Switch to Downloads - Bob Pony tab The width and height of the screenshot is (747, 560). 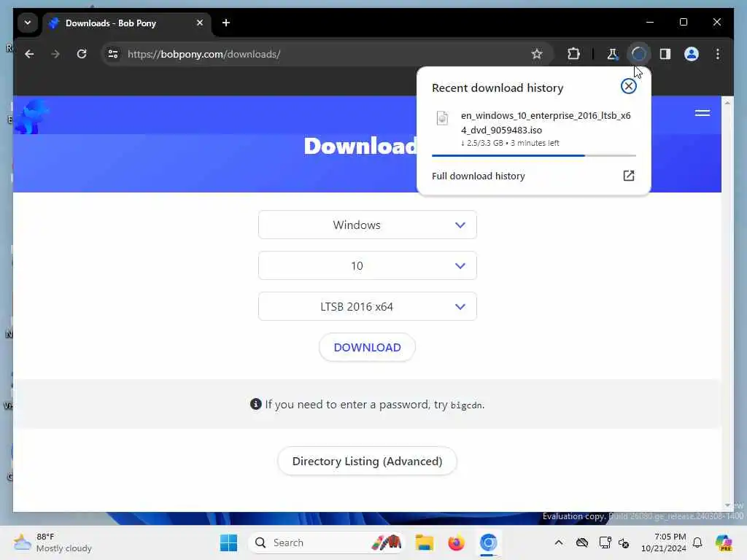(x=127, y=23)
